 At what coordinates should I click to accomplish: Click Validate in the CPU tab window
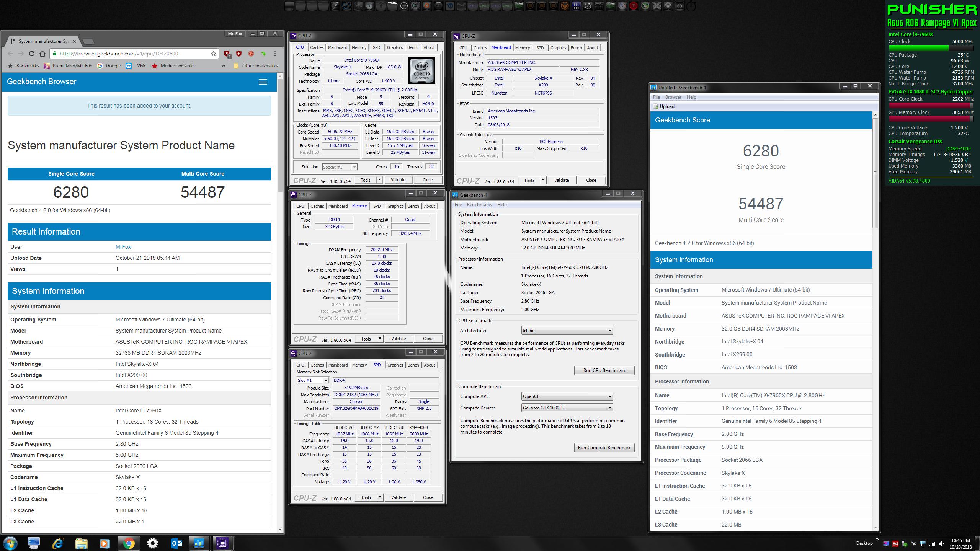[398, 180]
